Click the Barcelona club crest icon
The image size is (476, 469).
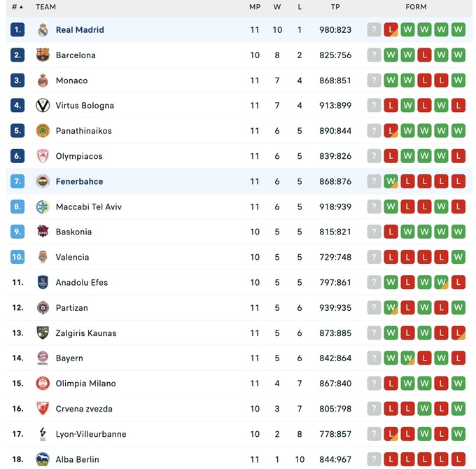coord(43,55)
